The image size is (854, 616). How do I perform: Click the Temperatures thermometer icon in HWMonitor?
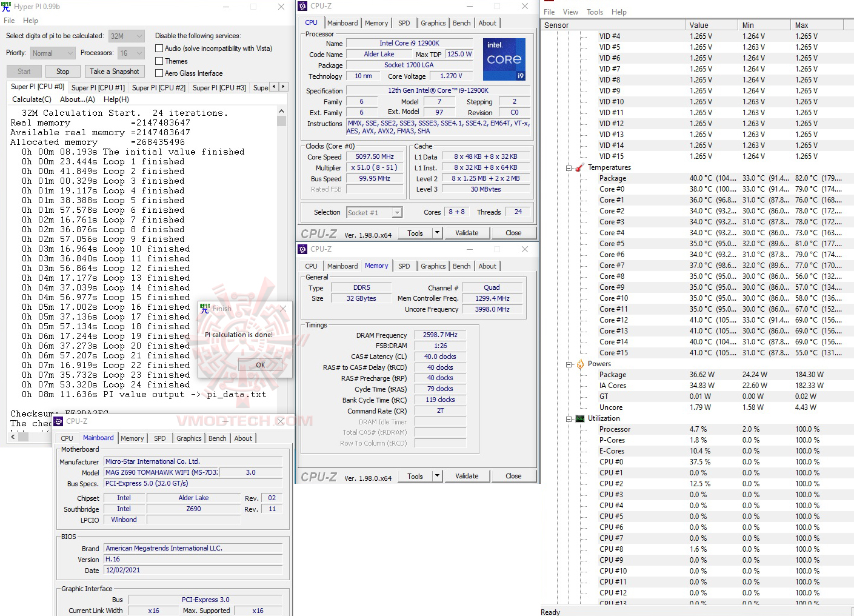coord(580,167)
